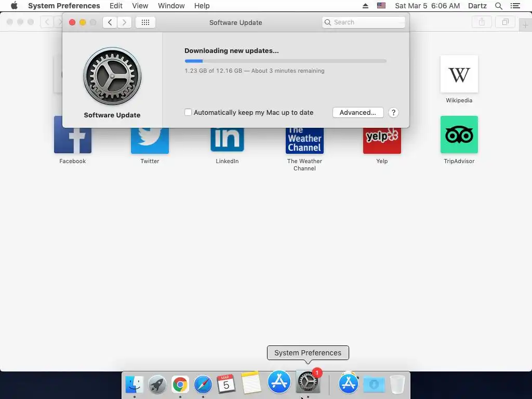The width and height of the screenshot is (532, 399).
Task: Open the Help menu
Action: pos(202,6)
